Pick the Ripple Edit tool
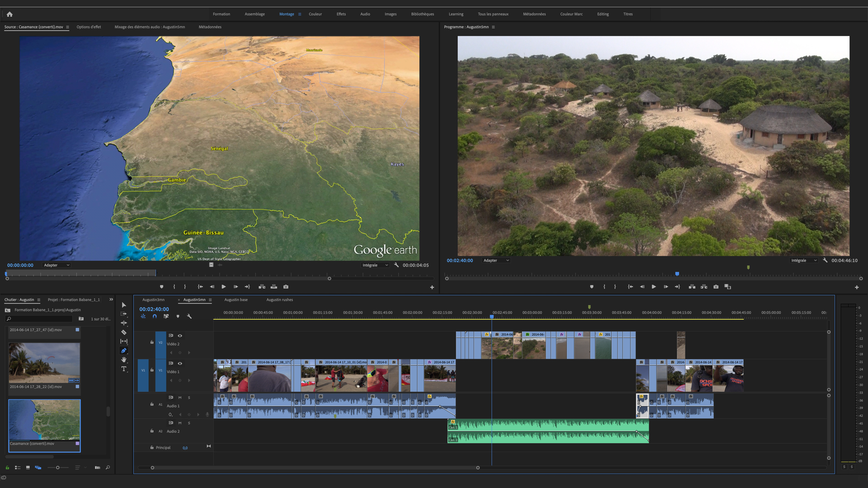868x488 pixels. [x=124, y=323]
